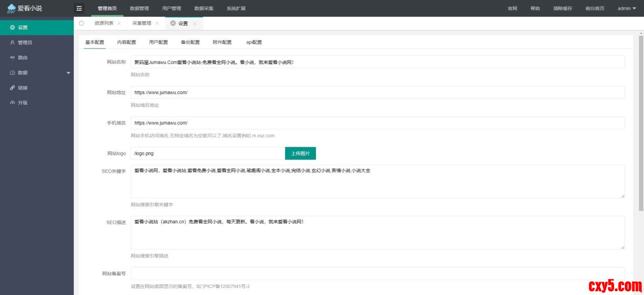Viewport: 644px width, 295px height.
Task: Click the 爱看小说 cloud logo
Action: tap(11, 8)
